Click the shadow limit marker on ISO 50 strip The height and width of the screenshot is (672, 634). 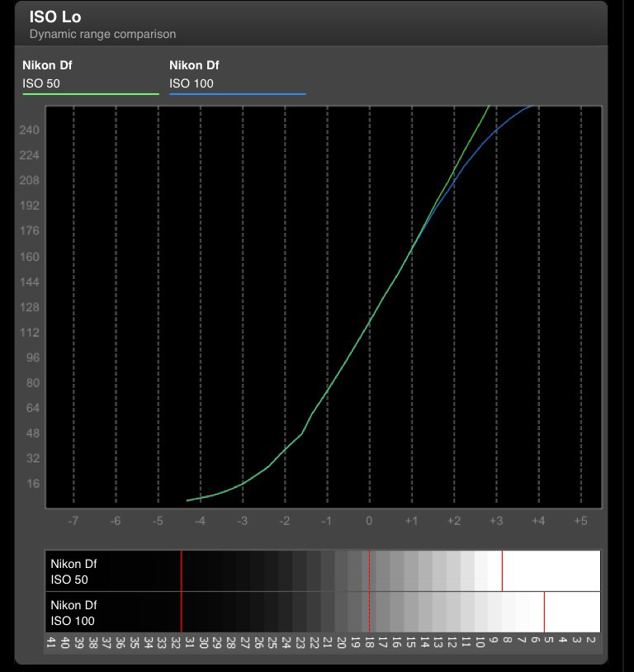pos(181,571)
